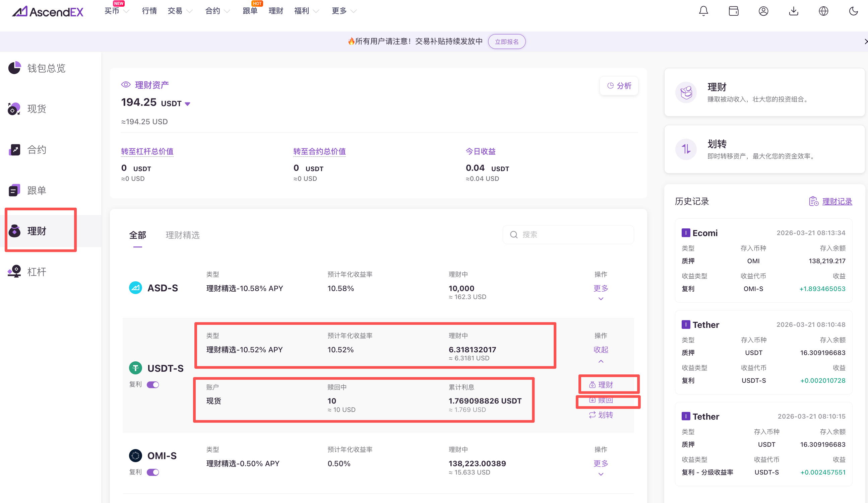Collapse USDT-S row with 收起
This screenshot has width=868, height=503.
(600, 350)
